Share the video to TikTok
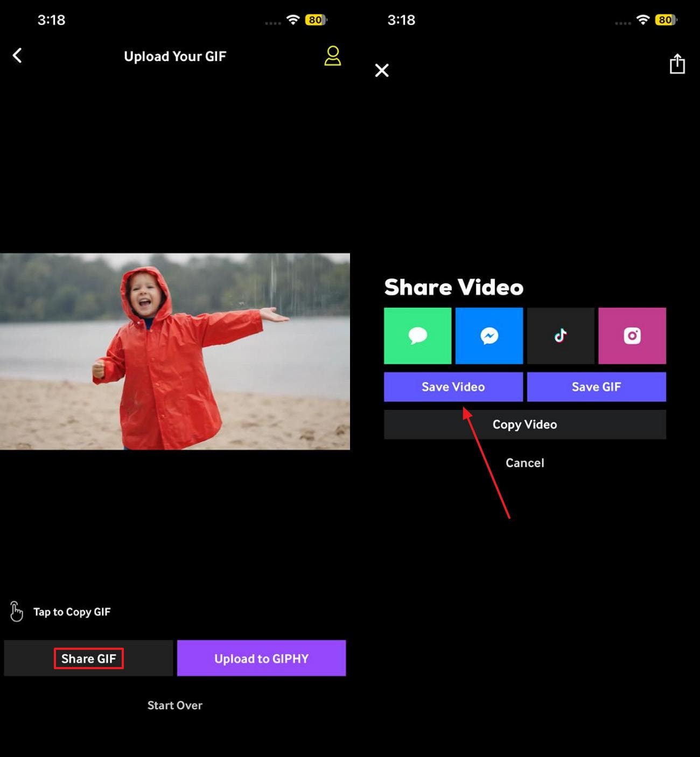This screenshot has width=700, height=757. (561, 336)
